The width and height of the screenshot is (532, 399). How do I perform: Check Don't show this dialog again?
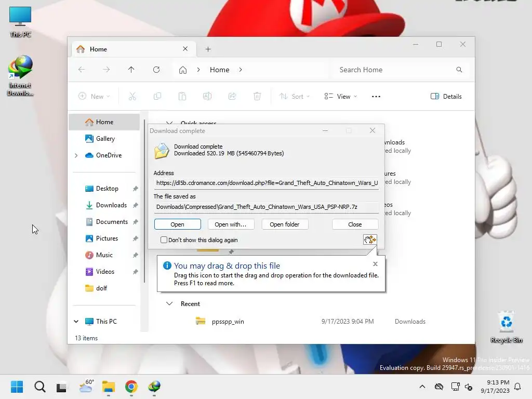tap(164, 240)
